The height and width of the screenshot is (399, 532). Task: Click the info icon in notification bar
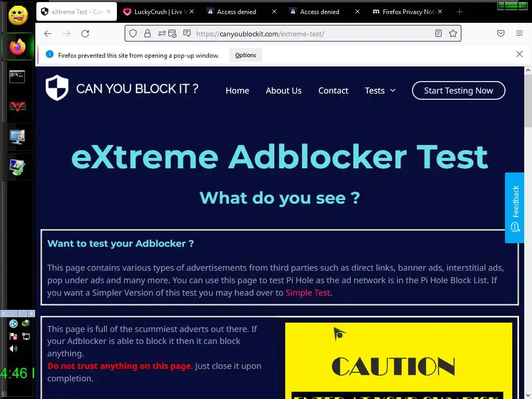point(49,54)
